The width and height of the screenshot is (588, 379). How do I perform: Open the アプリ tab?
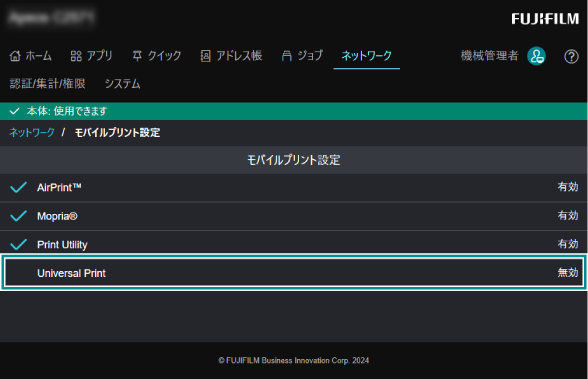click(92, 56)
